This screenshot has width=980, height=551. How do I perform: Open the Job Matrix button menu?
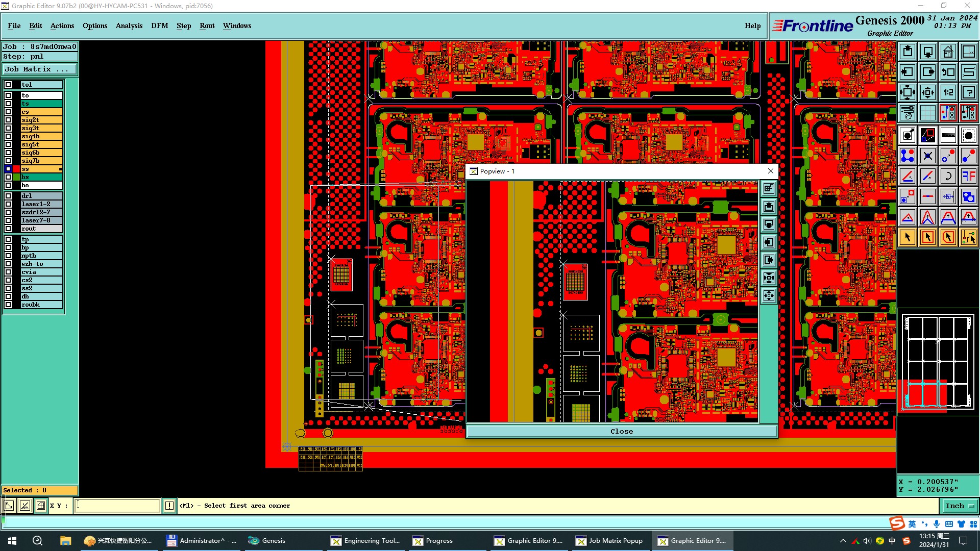tap(40, 69)
